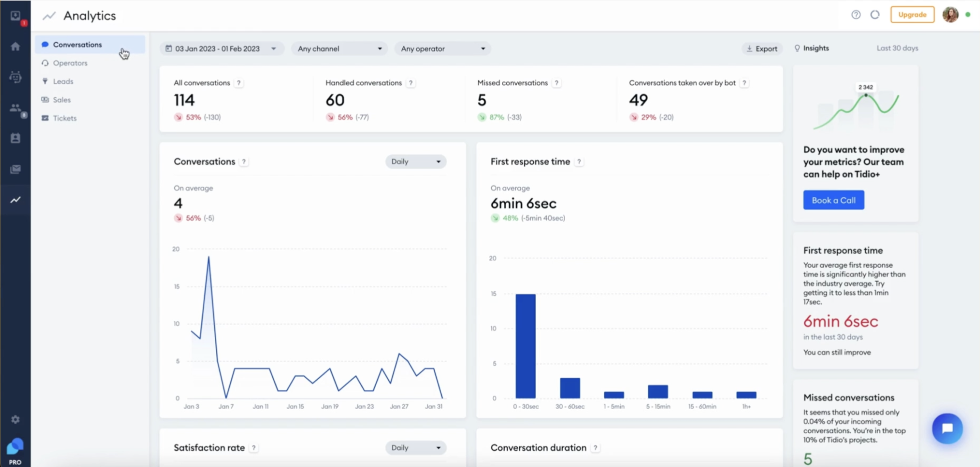The height and width of the screenshot is (467, 980).
Task: Open the Help question-mark icon
Action: click(x=856, y=15)
